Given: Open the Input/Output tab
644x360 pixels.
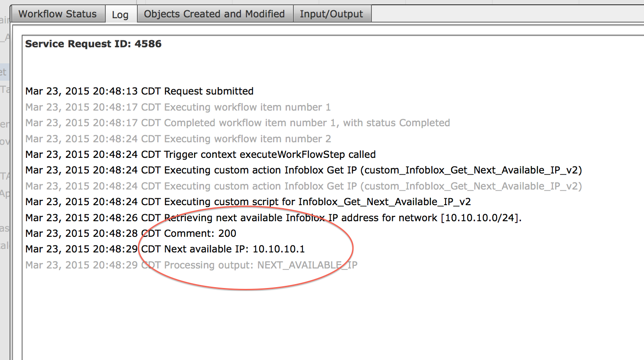Looking at the screenshot, I should click(x=332, y=14).
